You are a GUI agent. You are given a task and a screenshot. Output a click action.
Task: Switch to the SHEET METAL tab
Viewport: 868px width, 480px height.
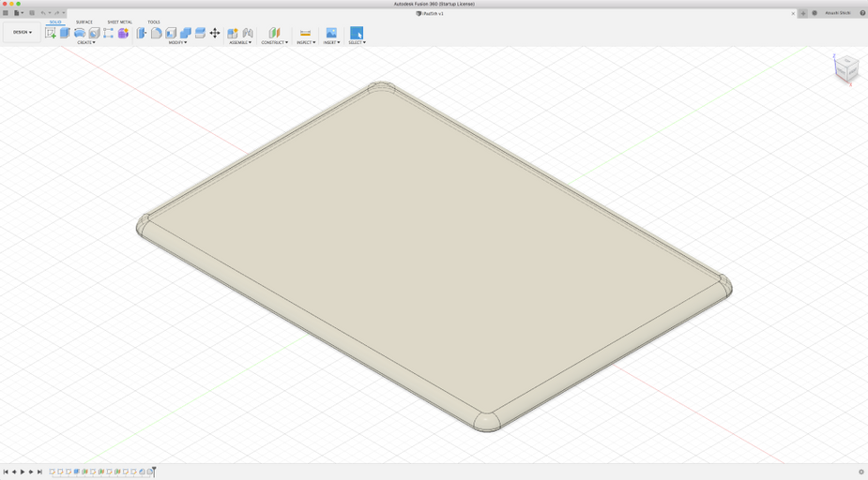119,22
